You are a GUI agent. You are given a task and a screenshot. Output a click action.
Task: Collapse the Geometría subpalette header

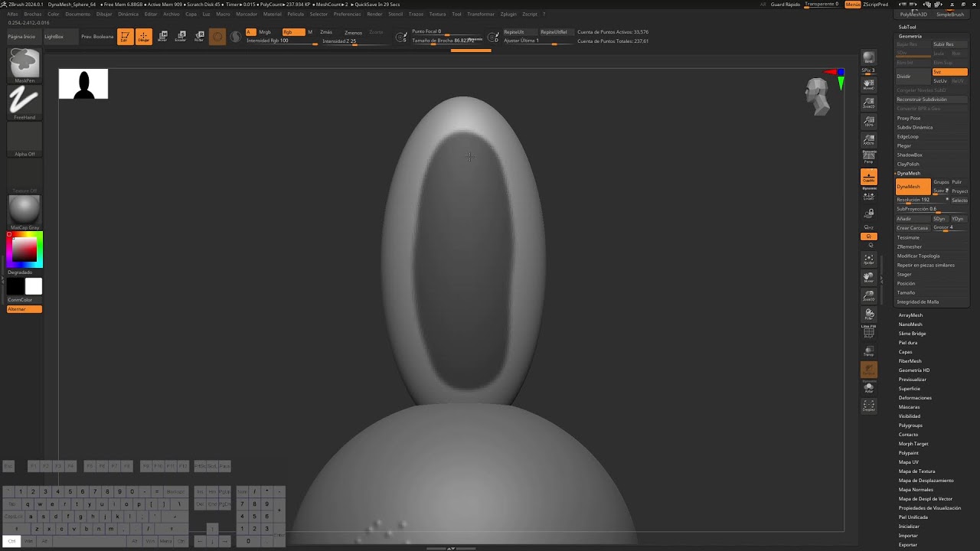(x=910, y=36)
